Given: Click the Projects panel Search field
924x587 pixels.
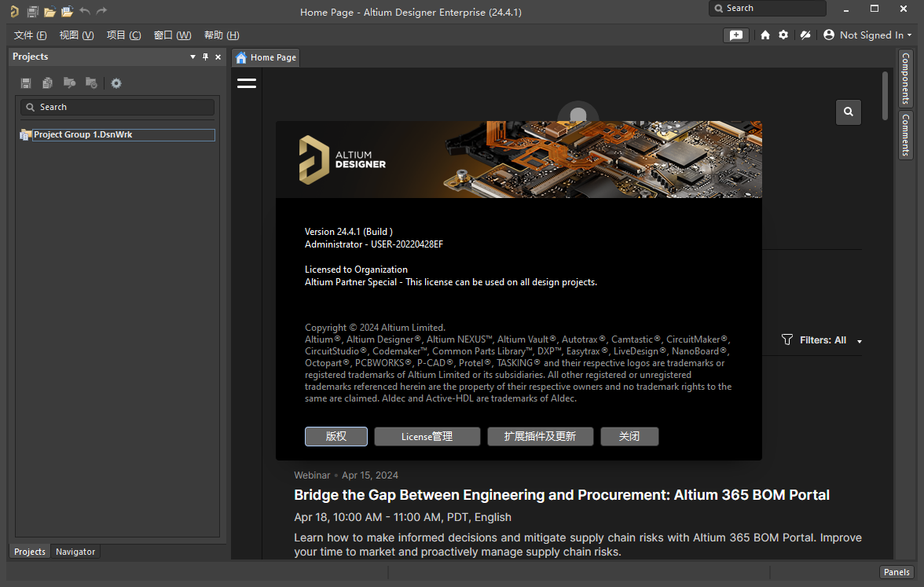Looking at the screenshot, I should [x=117, y=107].
